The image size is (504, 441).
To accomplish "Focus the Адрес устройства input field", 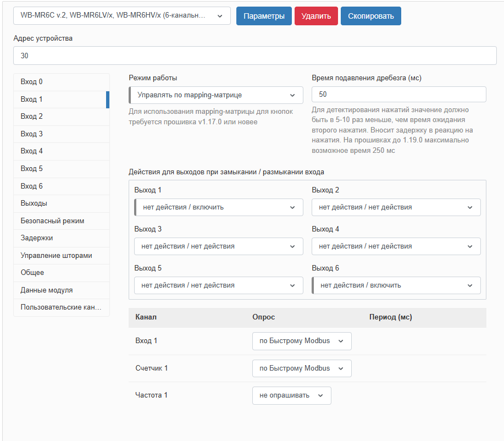I will click(x=254, y=56).
